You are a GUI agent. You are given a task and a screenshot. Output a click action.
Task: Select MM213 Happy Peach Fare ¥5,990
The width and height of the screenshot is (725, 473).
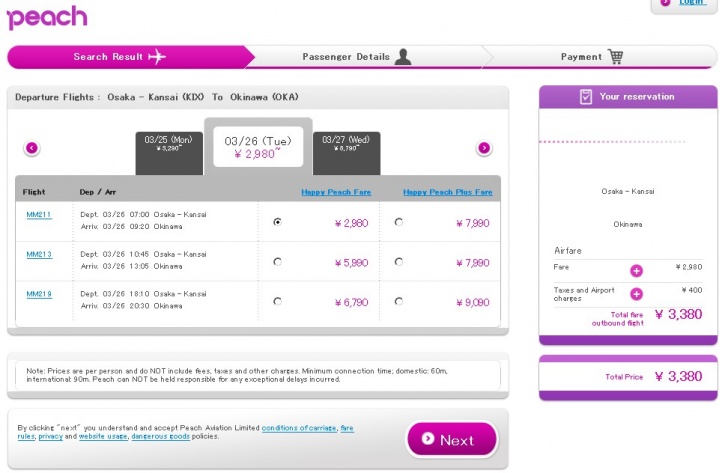point(277,262)
